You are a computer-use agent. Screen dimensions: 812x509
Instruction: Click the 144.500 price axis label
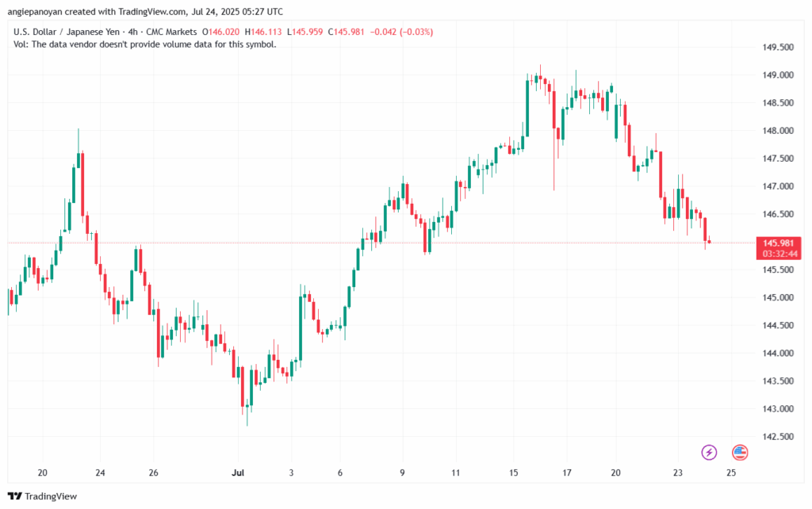(x=778, y=325)
